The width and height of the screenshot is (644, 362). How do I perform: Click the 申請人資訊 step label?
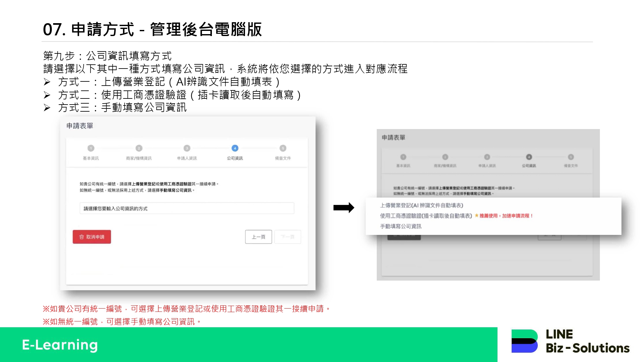pos(187,158)
